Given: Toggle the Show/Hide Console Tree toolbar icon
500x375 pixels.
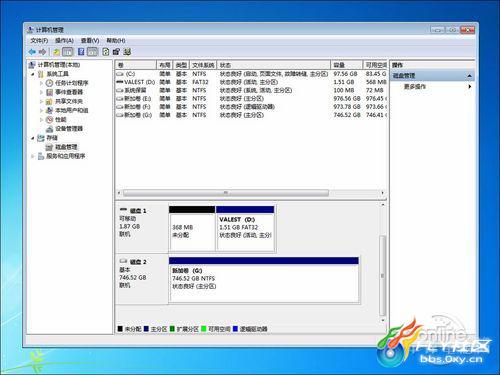Looking at the screenshot, I should 68,52.
